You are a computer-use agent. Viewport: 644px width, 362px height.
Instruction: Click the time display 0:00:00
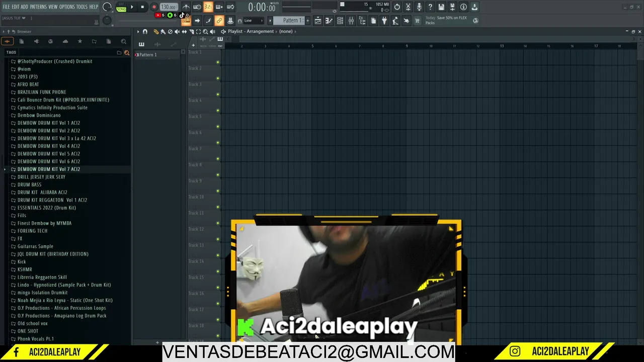click(262, 7)
